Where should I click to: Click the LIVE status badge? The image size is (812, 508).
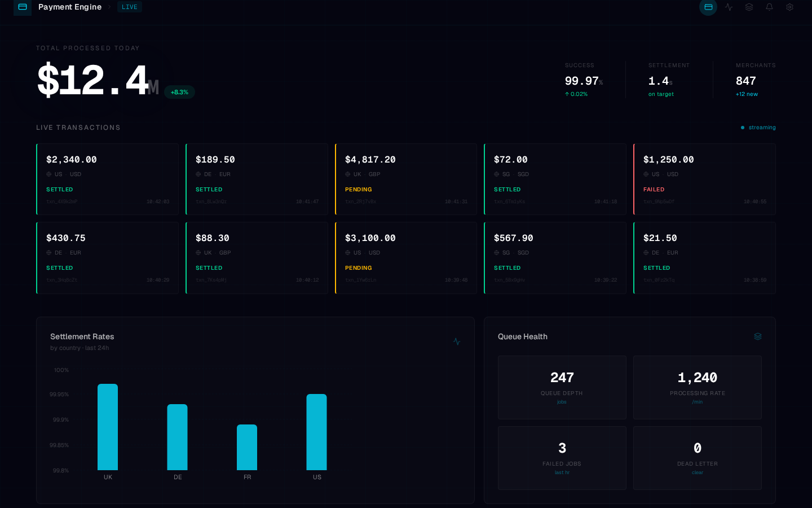[129, 7]
